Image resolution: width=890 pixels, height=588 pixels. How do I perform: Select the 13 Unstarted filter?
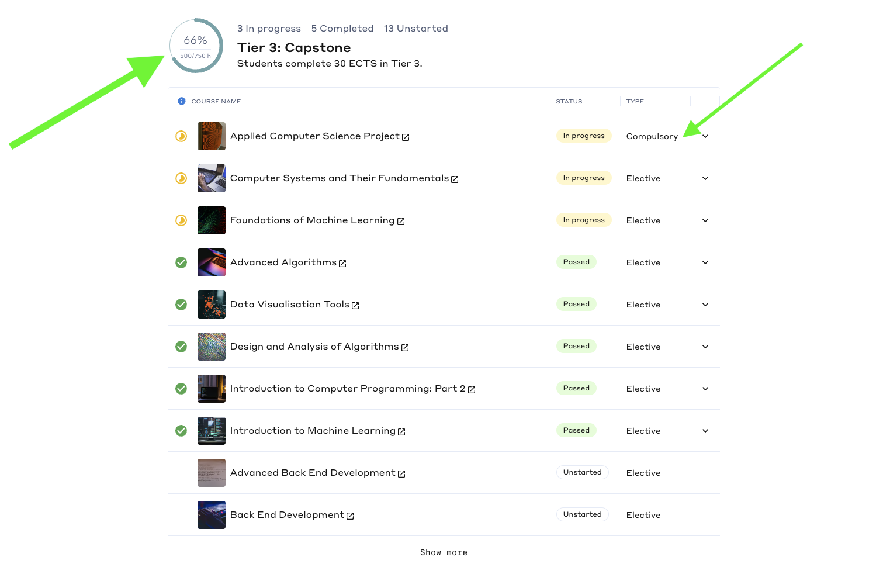point(415,29)
